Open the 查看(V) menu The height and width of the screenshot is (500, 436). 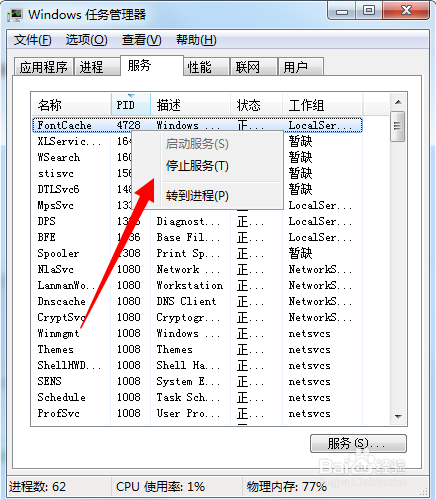pyautogui.click(x=141, y=40)
